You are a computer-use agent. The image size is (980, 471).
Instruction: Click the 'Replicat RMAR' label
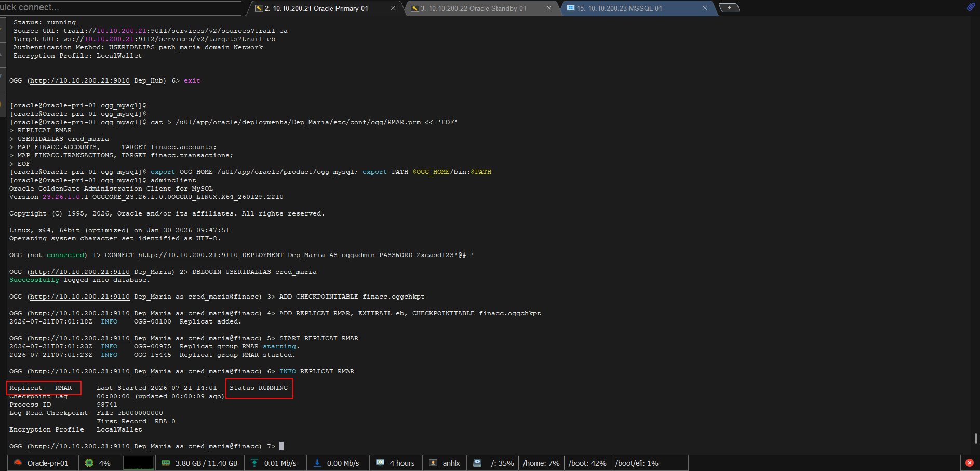(41, 388)
